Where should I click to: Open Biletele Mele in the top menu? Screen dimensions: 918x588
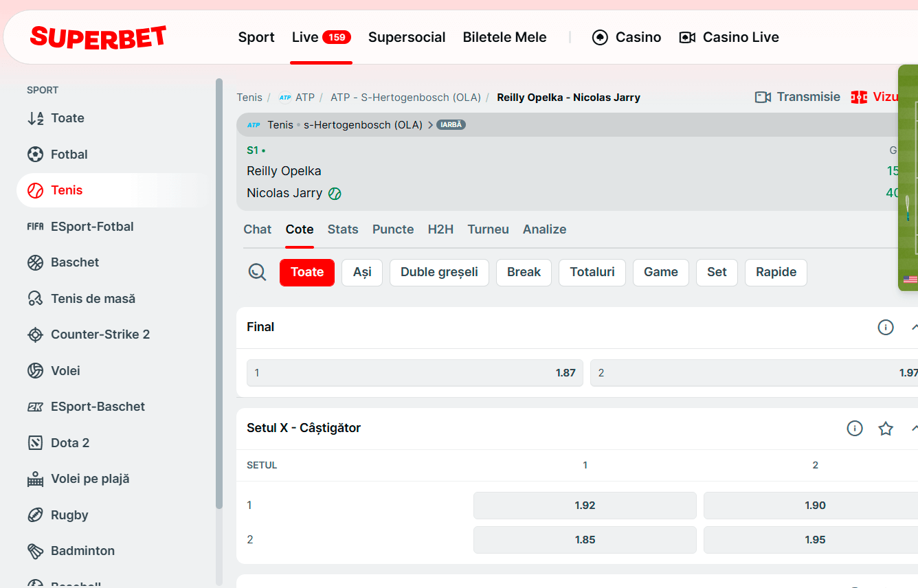pyautogui.click(x=504, y=37)
